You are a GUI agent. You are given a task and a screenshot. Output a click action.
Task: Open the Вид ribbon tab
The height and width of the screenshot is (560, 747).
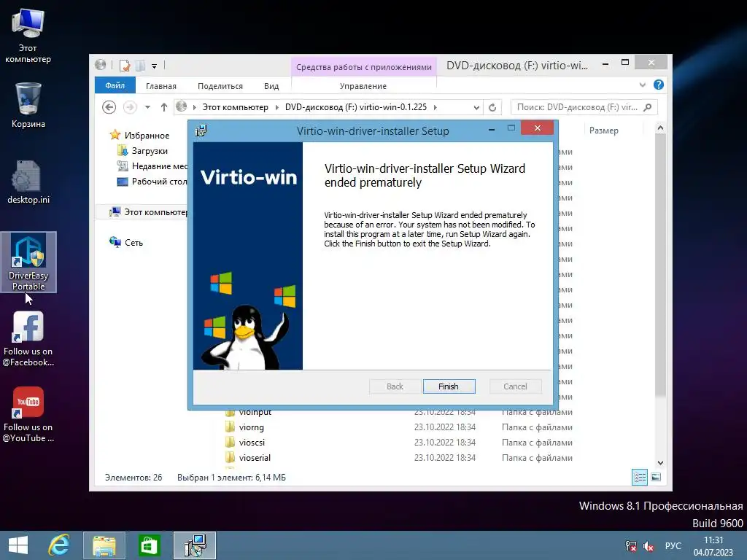click(271, 86)
